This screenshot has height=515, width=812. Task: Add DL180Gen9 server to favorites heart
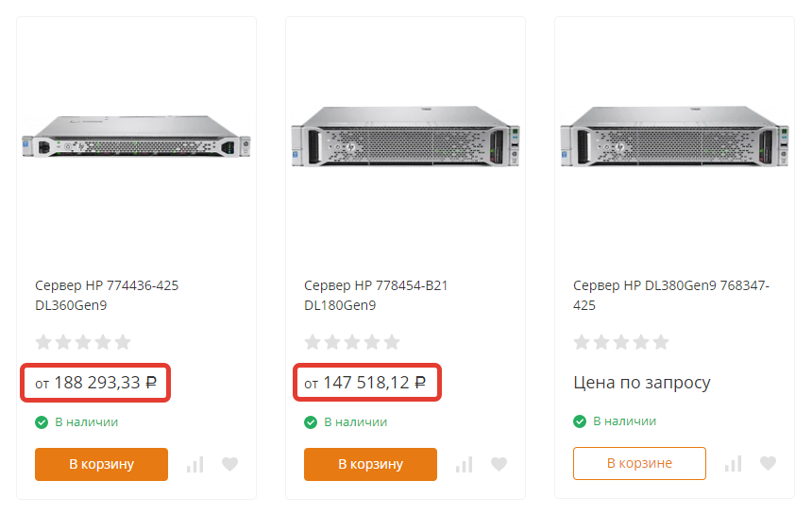(x=499, y=464)
